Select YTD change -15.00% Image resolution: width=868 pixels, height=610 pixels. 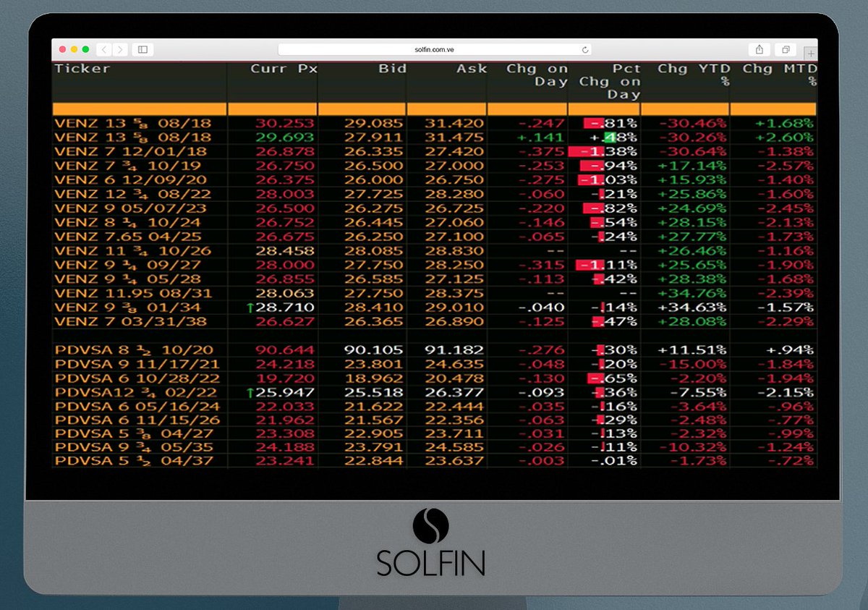(x=692, y=364)
